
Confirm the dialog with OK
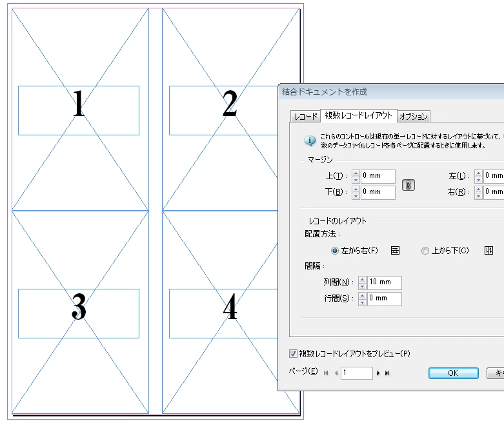453,373
